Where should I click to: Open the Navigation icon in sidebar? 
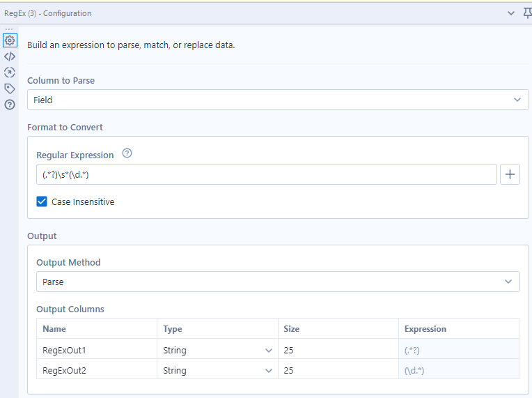pos(10,72)
